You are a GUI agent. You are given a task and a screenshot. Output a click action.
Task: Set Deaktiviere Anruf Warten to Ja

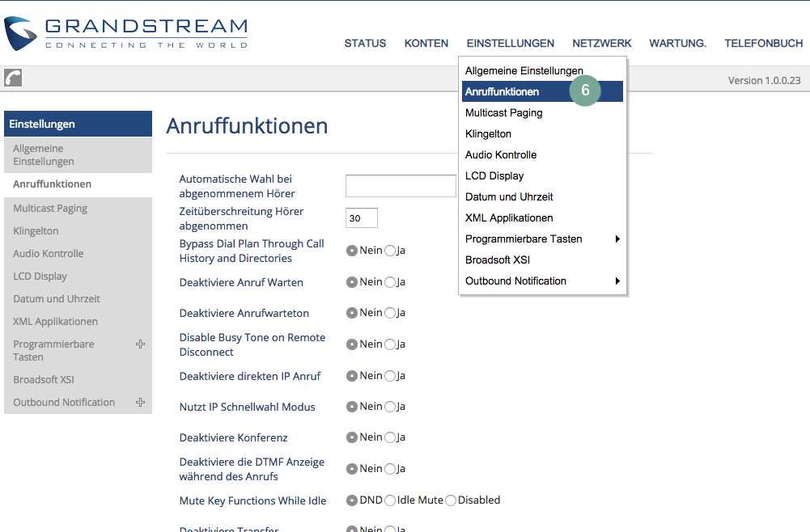(390, 282)
